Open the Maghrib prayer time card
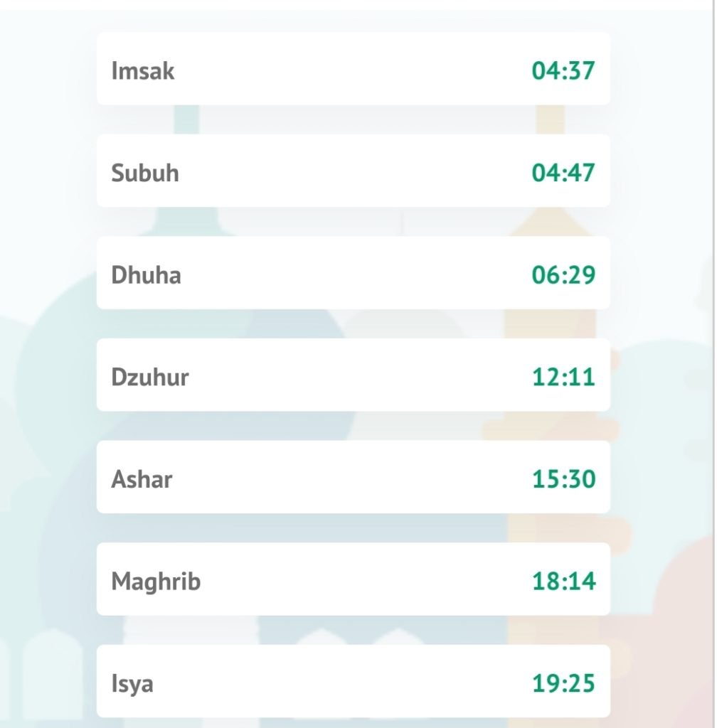The image size is (717, 728). 354,579
